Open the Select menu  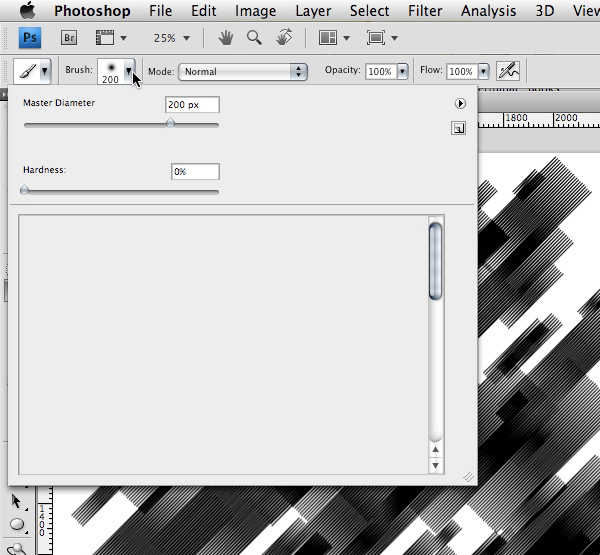point(369,11)
